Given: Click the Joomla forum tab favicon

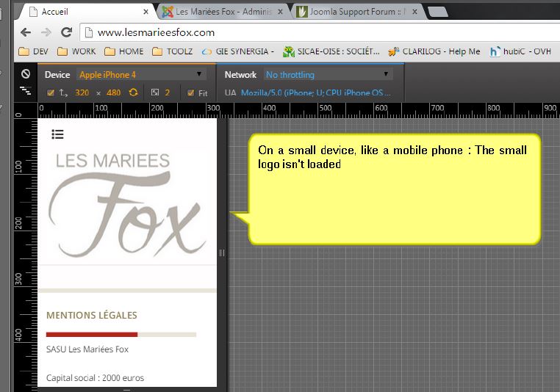Looking at the screenshot, I should click(301, 12).
